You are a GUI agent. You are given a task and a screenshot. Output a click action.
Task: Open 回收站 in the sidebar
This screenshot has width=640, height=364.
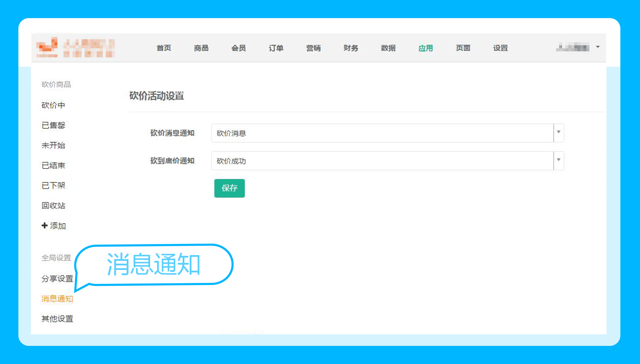[x=53, y=206]
